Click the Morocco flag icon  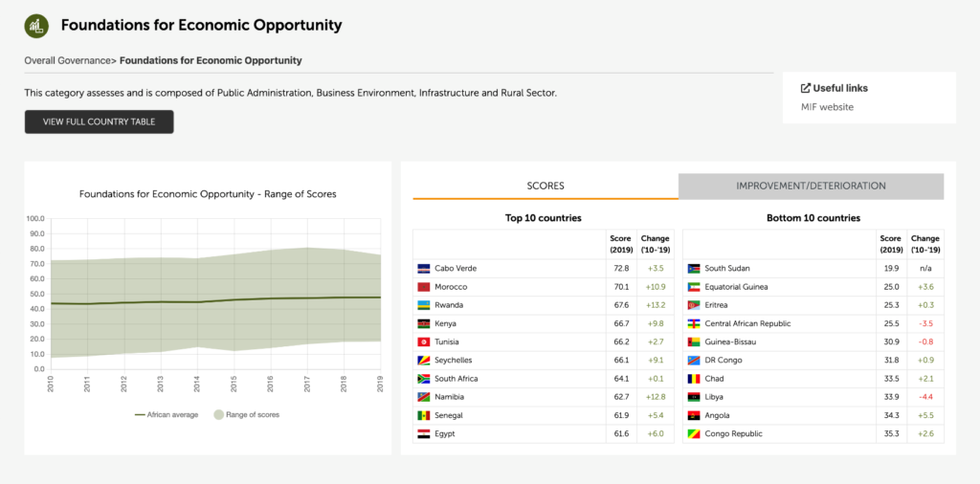(423, 287)
